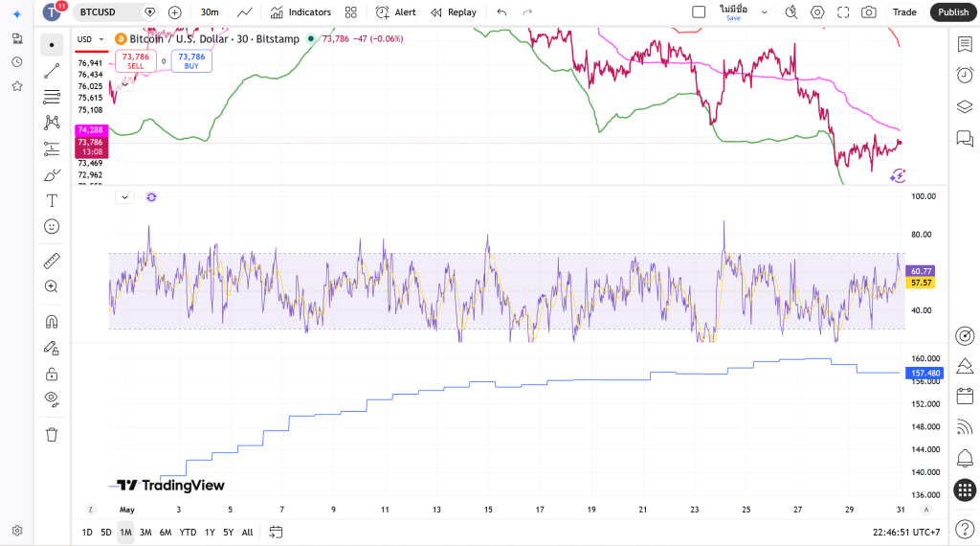The image size is (980, 546).
Task: Select the 6M time range
Action: (166, 533)
